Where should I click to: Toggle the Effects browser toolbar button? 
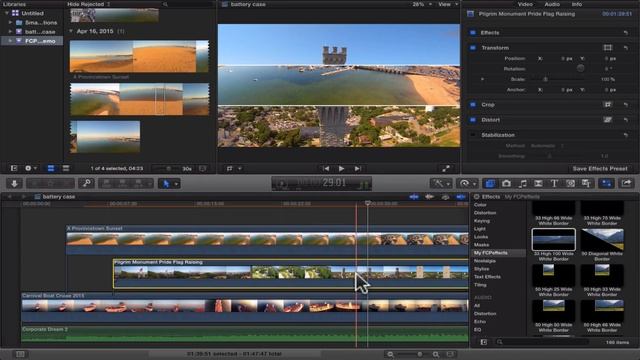pyautogui.click(x=490, y=184)
